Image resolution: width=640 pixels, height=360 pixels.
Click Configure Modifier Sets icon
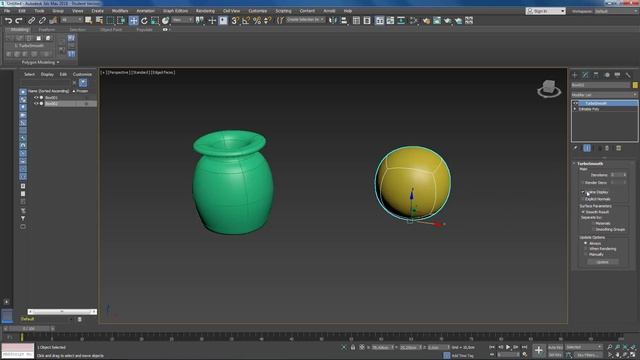(618, 148)
